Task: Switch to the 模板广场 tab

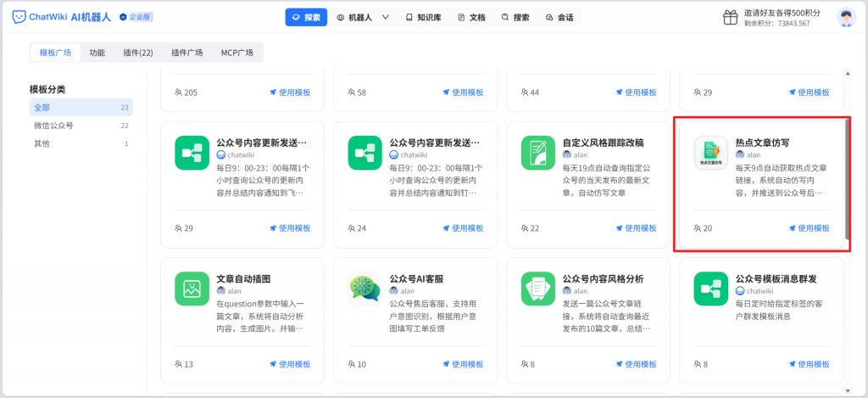Action: (x=55, y=53)
